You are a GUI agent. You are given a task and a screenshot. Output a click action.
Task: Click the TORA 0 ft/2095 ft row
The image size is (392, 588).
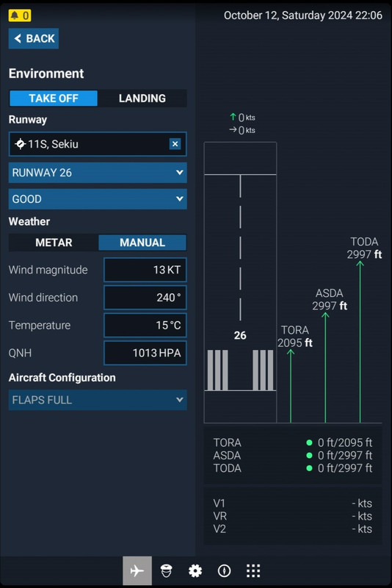coord(293,442)
